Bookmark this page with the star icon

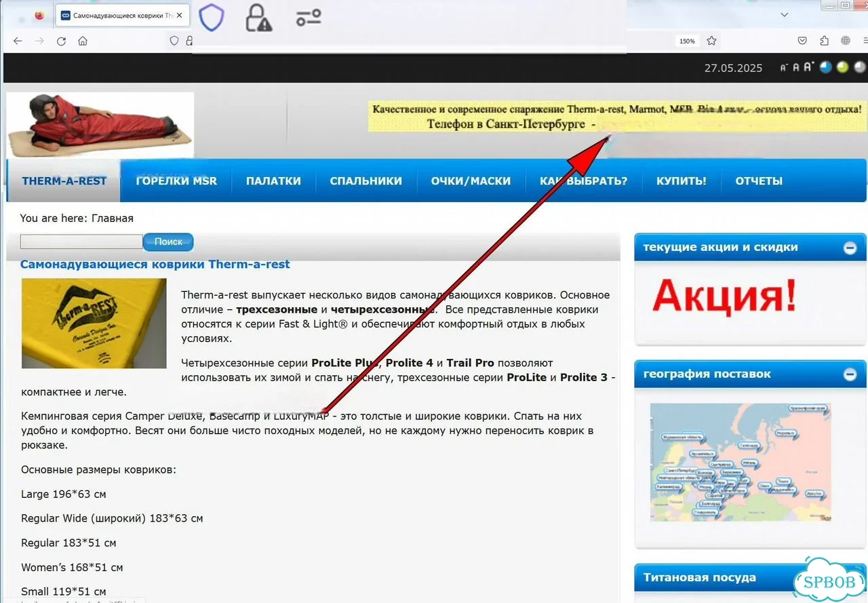point(711,41)
